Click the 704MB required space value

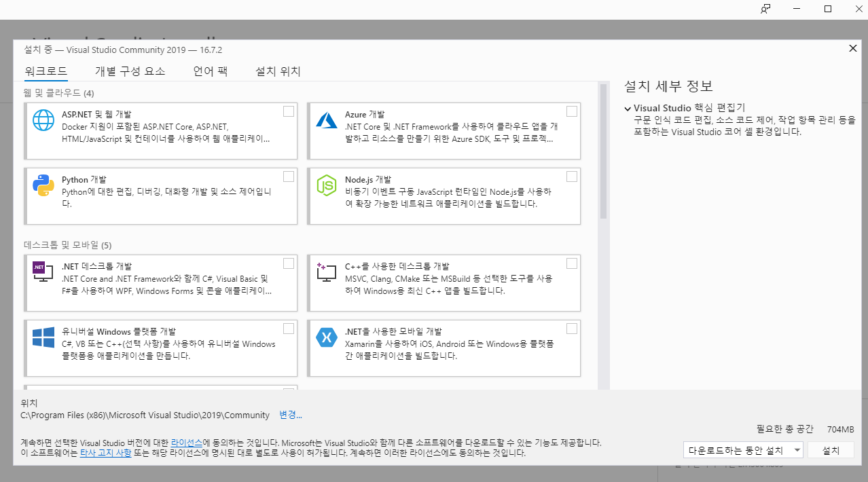coord(841,429)
